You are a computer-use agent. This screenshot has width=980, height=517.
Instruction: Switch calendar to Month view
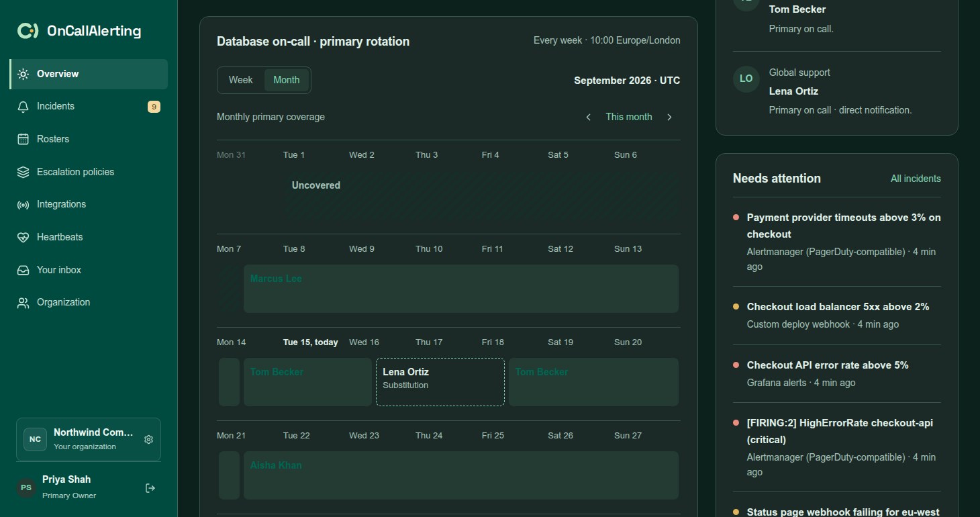pyautogui.click(x=287, y=80)
